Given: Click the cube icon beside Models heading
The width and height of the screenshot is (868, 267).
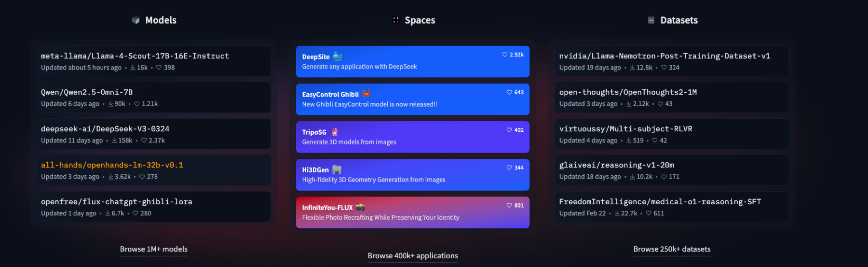Looking at the screenshot, I should 136,20.
